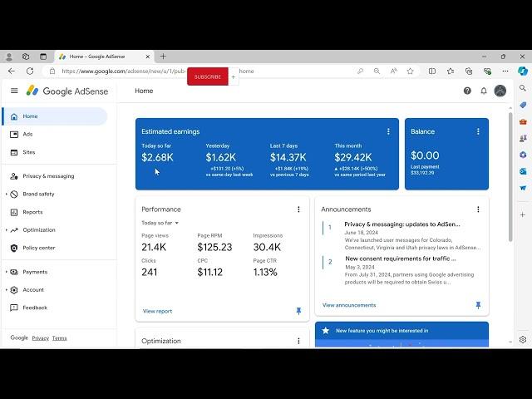Click the page vertical scrollbar
532x399 pixels.
(x=510, y=177)
